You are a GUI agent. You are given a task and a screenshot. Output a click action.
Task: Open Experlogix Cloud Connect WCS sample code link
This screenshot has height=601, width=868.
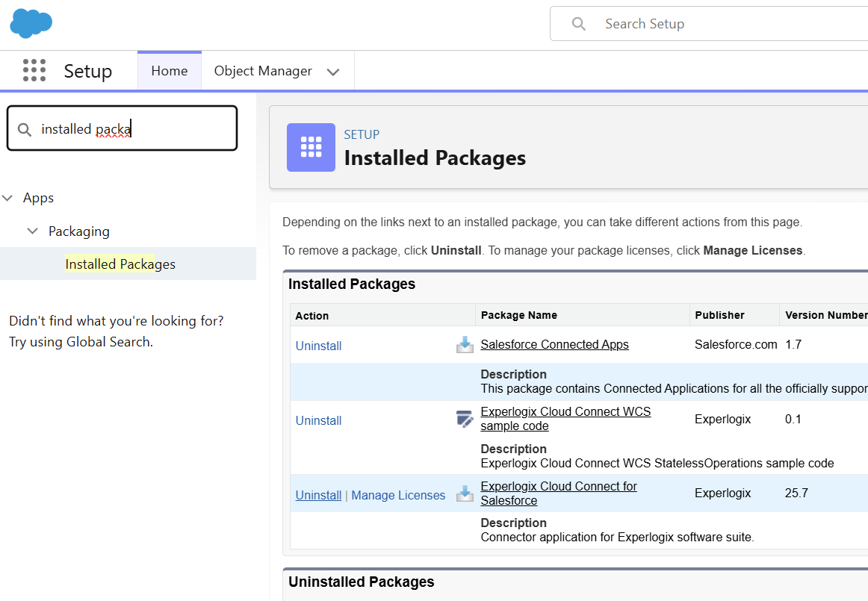tap(565, 419)
